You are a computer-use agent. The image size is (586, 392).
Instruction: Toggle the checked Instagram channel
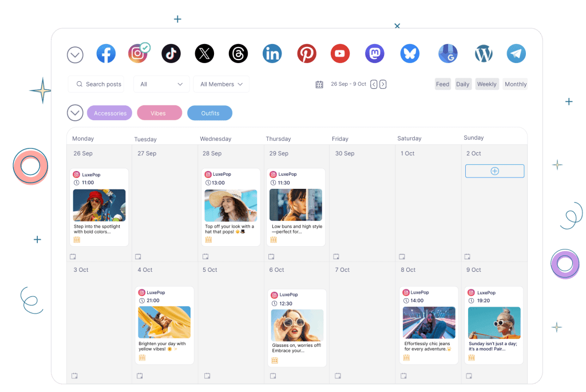pos(138,53)
